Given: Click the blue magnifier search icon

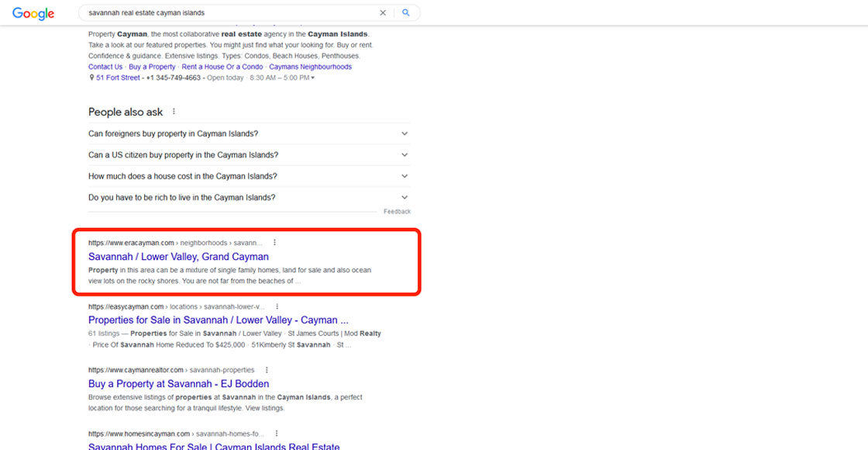Looking at the screenshot, I should 406,12.
